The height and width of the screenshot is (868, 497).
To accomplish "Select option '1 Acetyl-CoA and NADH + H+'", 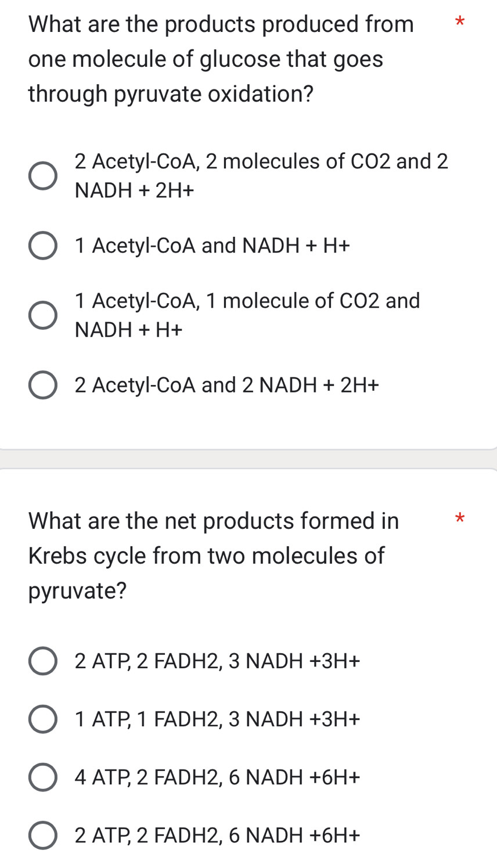I will tap(43, 245).
